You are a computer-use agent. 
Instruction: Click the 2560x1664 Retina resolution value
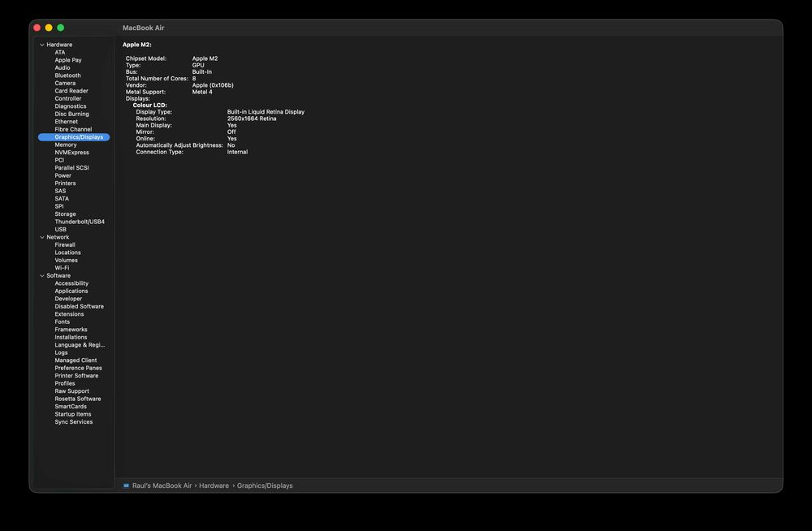pos(252,119)
